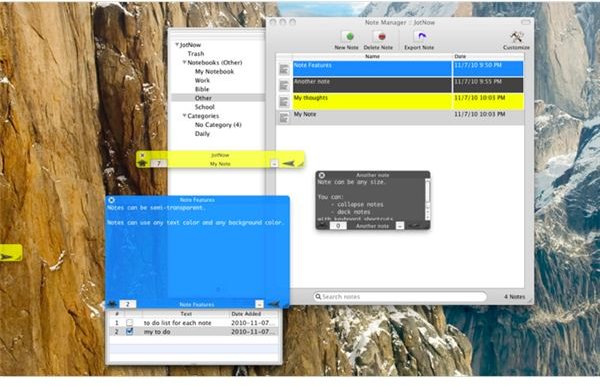Open the small dropdown on yellow My Note

(274, 164)
